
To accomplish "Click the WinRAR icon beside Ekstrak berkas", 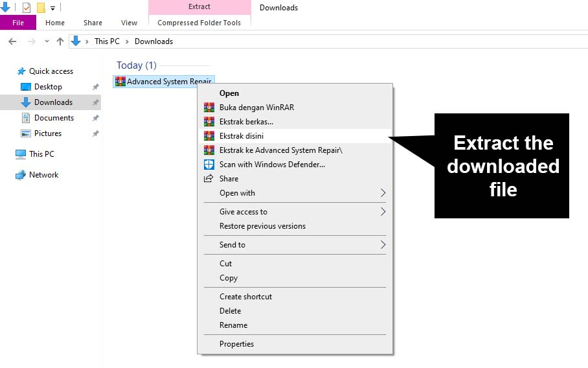I will (209, 122).
